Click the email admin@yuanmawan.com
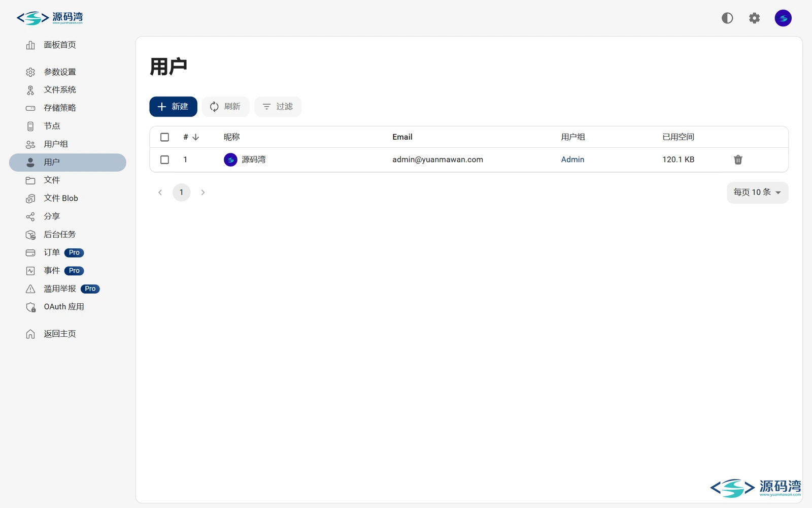The width and height of the screenshot is (812, 508). pyautogui.click(x=437, y=160)
